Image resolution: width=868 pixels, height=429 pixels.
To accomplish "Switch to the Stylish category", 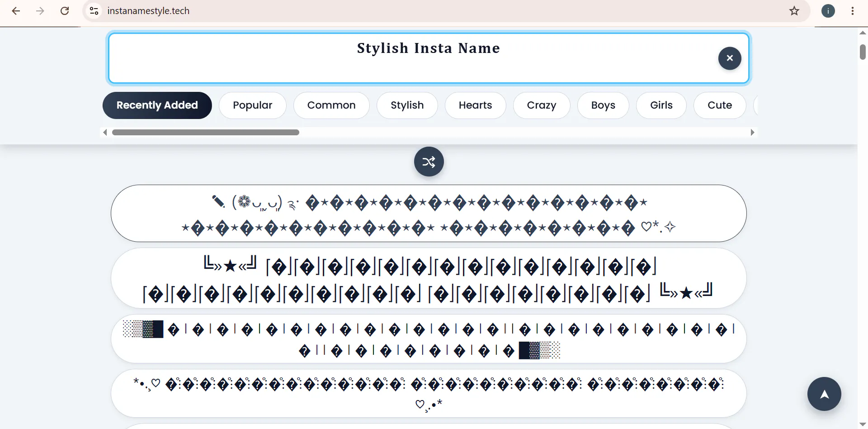I will [x=407, y=105].
